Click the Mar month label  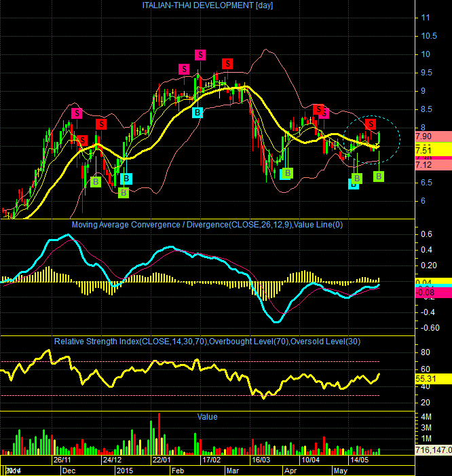[233, 471]
